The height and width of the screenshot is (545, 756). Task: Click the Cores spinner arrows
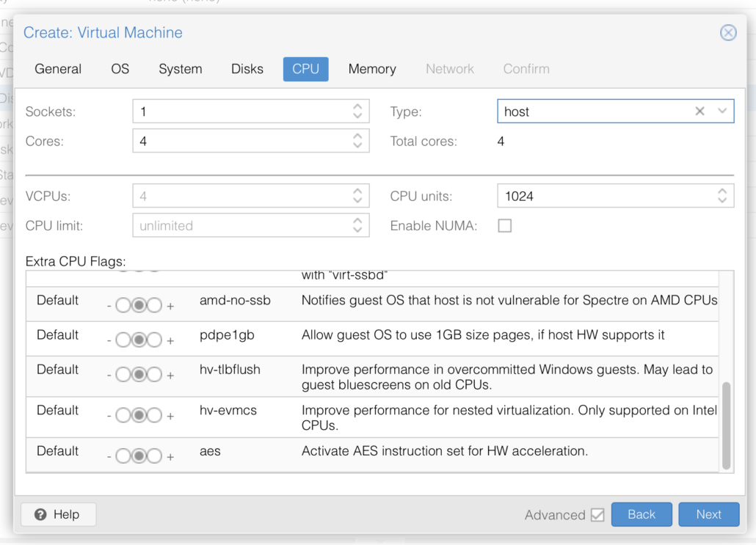coord(357,141)
